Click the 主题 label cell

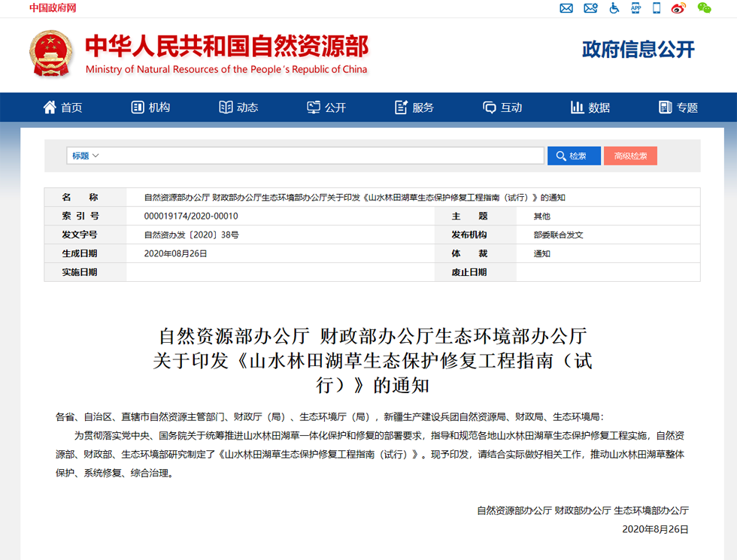(475, 216)
